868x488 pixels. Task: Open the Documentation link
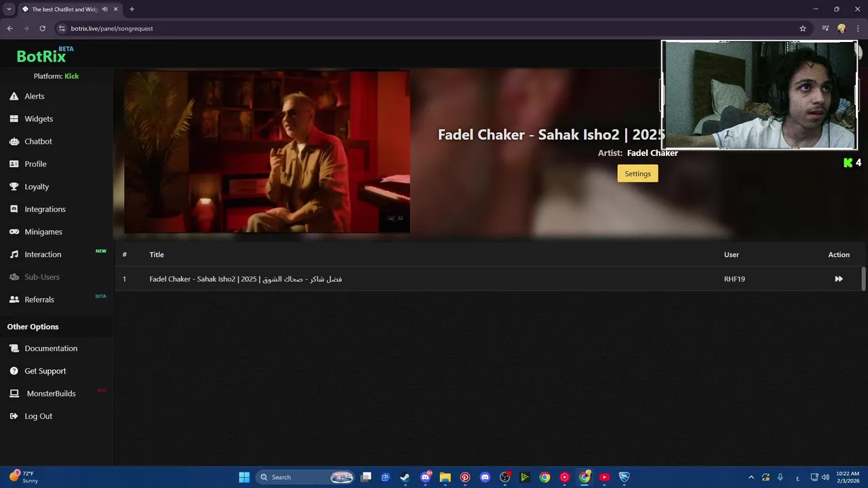[x=51, y=348]
